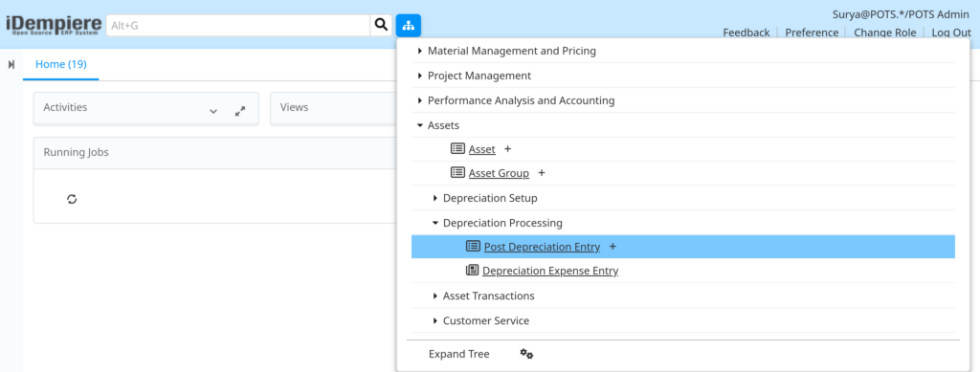Click Log Out
The width and height of the screenshot is (980, 372).
(x=951, y=33)
